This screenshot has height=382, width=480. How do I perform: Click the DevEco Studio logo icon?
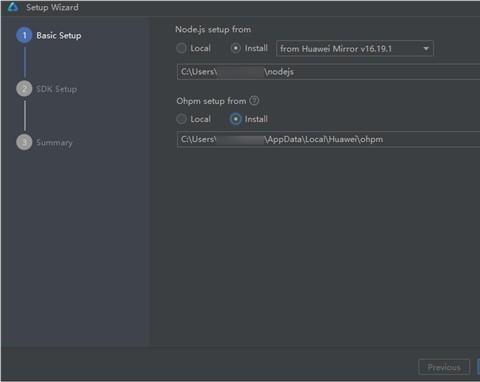point(12,7)
